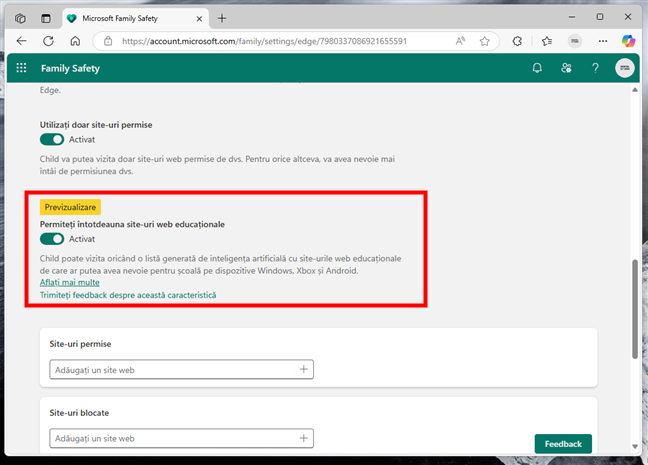
Task: Go to the browser home page
Action: pos(75,41)
